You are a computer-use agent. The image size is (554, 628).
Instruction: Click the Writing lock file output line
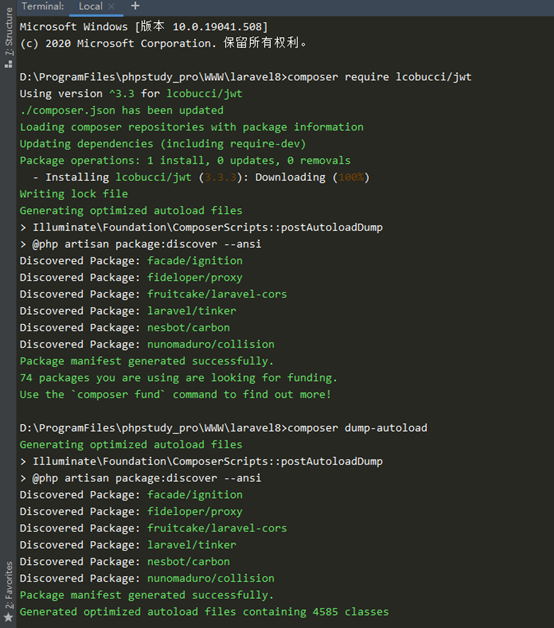coord(74,194)
